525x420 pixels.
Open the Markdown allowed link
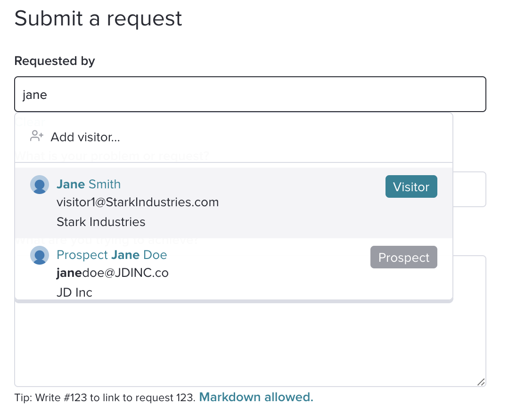(x=256, y=397)
